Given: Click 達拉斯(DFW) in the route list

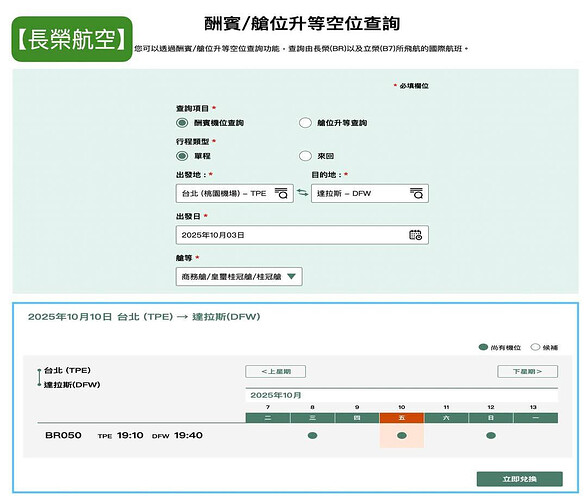Looking at the screenshot, I should (x=72, y=385).
